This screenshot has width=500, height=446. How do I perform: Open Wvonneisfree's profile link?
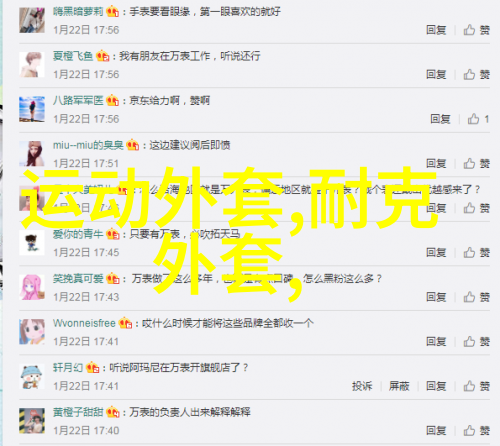[84, 323]
